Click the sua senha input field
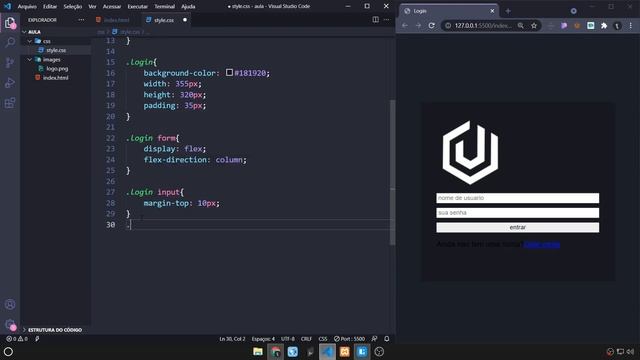Screen dimensions: 640x360 point(518,213)
